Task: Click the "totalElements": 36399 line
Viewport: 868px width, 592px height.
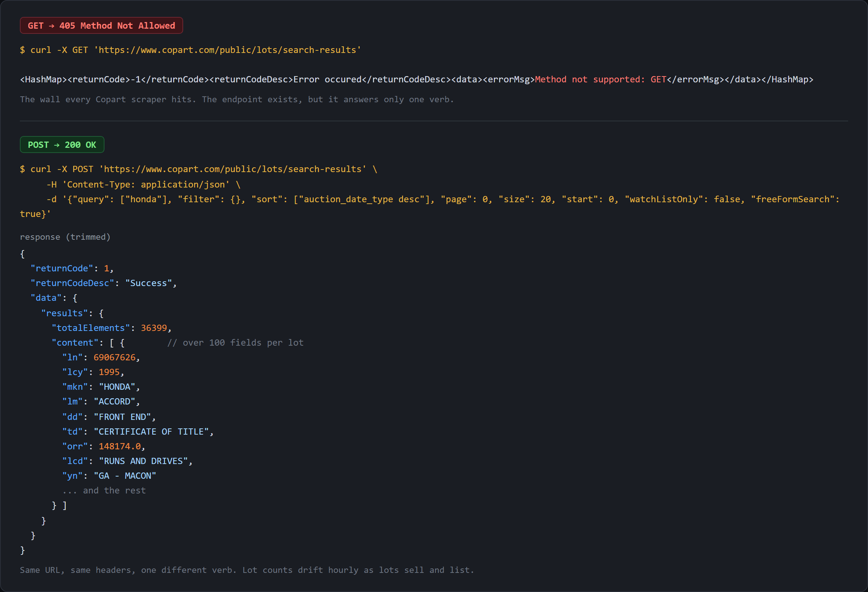Action: (x=112, y=328)
